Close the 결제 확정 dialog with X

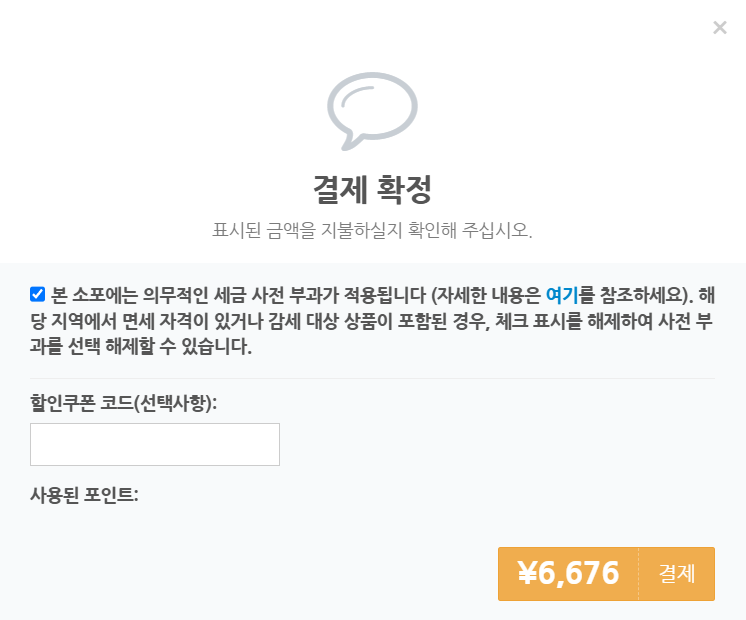point(720,28)
